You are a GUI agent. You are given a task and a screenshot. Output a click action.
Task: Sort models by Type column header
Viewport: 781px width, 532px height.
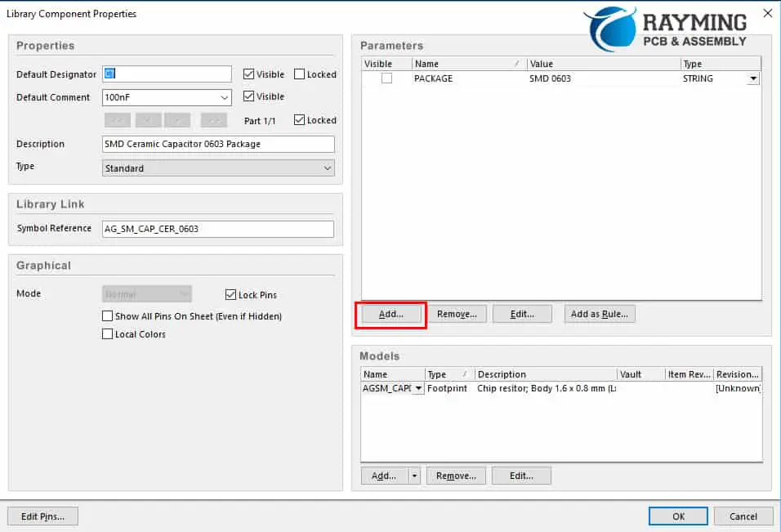(x=448, y=374)
